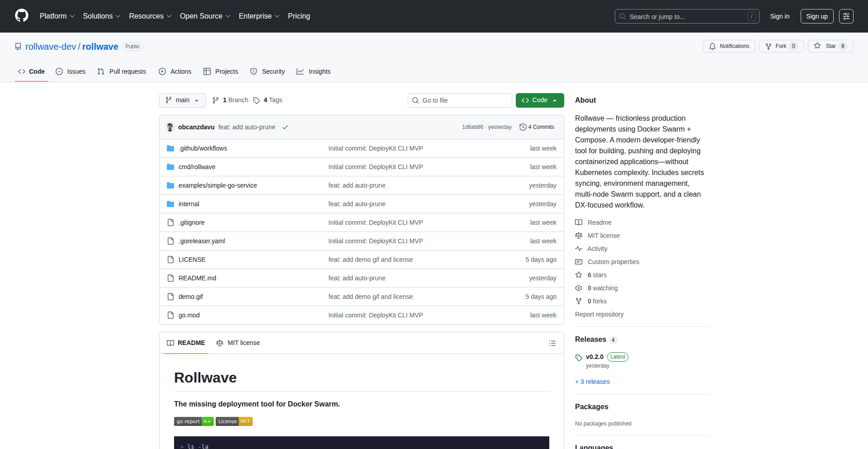The width and height of the screenshot is (868, 449).
Task: Open the README book icon in sidebar
Action: [x=579, y=222]
